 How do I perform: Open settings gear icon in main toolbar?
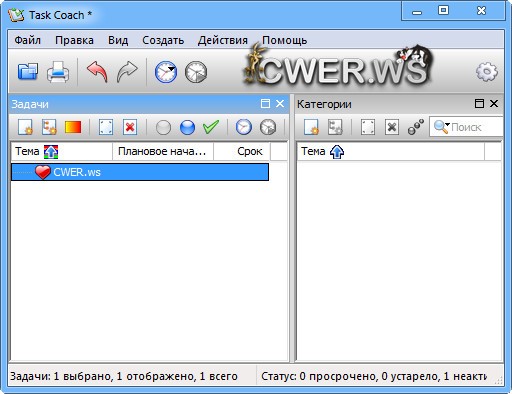[487, 72]
